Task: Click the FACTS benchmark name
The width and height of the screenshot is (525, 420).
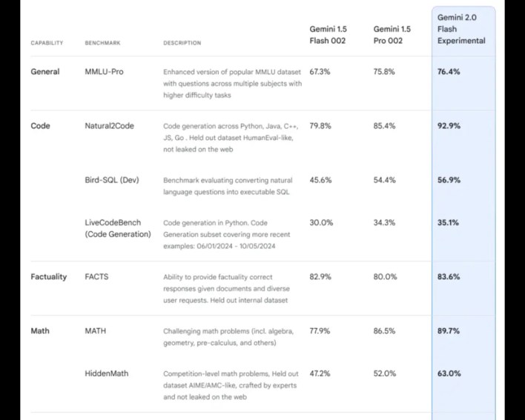Action: coord(97,277)
